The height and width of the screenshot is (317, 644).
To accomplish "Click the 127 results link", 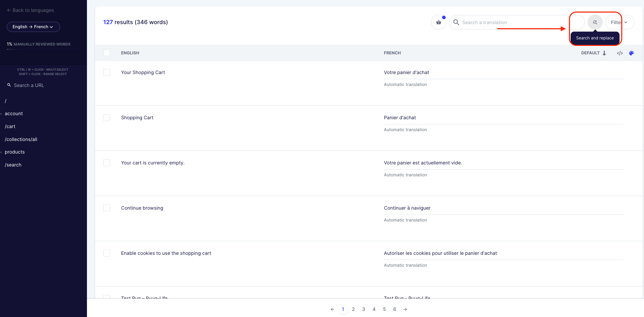I will 108,22.
